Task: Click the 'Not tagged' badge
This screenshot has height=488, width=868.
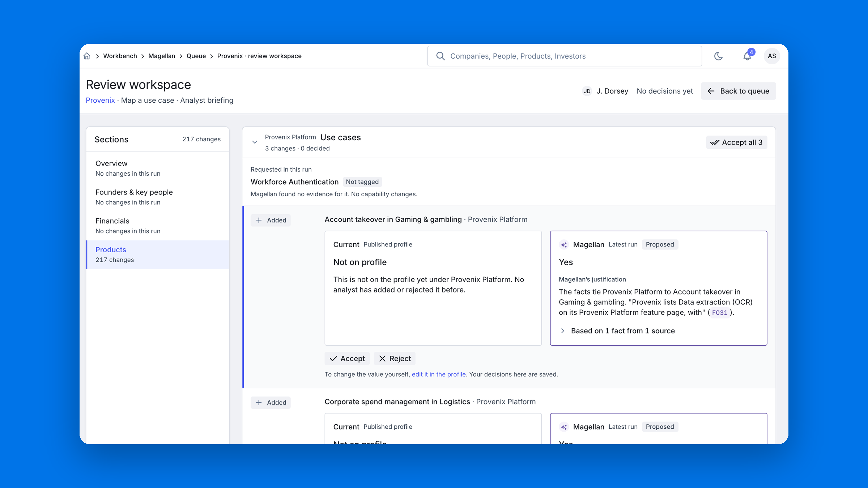Action: pyautogui.click(x=362, y=182)
